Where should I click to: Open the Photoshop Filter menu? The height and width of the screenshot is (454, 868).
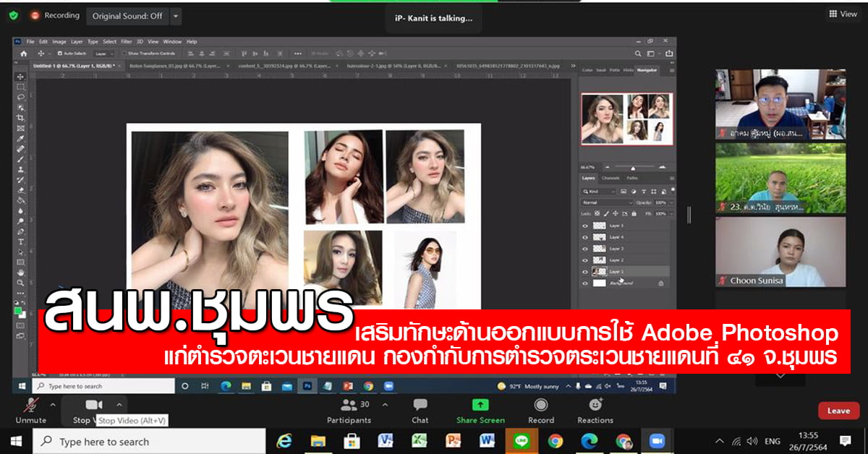pyautogui.click(x=127, y=41)
